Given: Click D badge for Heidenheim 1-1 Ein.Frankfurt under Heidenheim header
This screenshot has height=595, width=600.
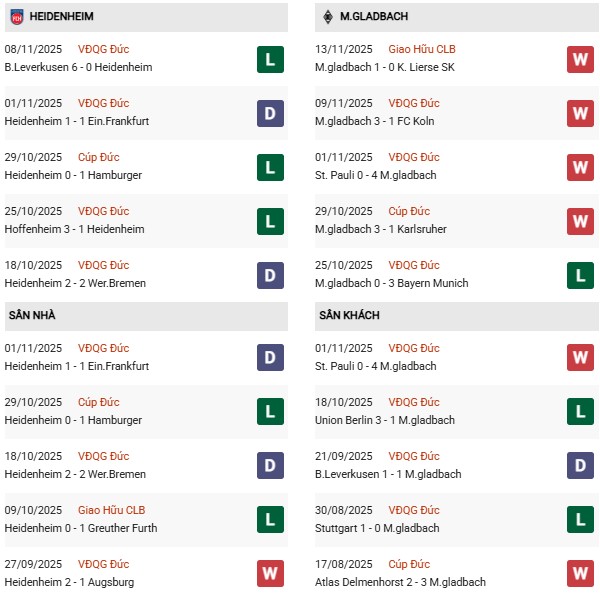Looking at the screenshot, I should [269, 113].
